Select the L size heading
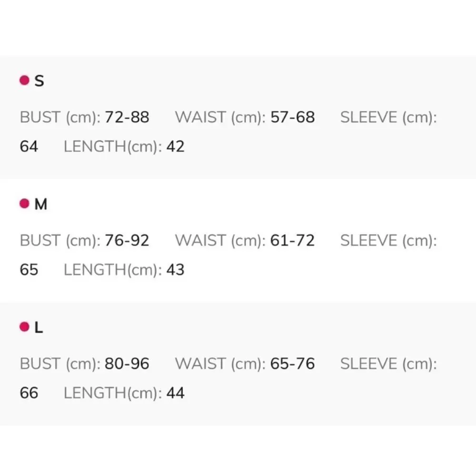Viewport: 476px width, 476px height. [39, 327]
